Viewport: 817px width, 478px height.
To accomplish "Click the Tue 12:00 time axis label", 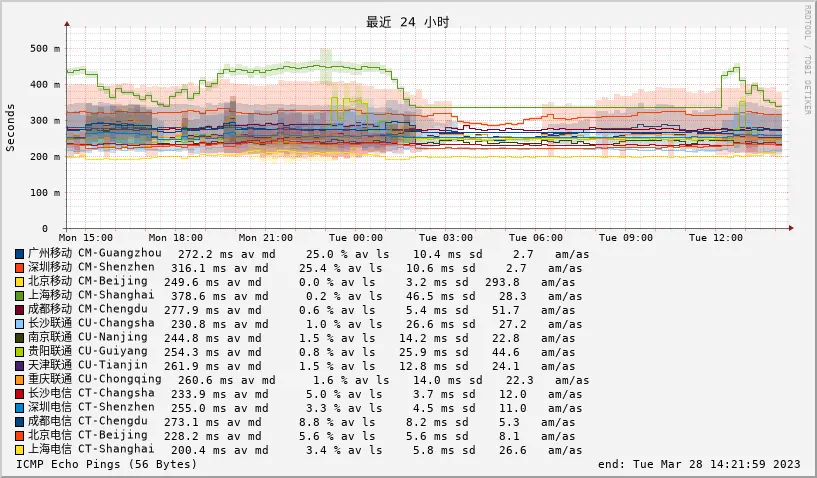I will click(716, 238).
